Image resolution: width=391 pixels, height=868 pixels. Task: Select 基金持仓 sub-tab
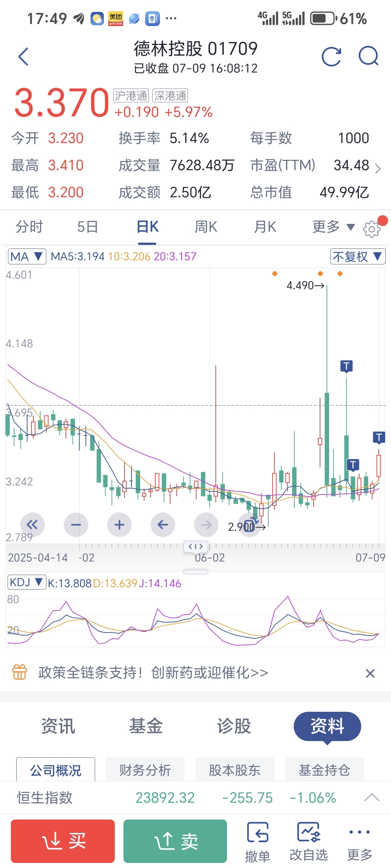click(x=324, y=770)
